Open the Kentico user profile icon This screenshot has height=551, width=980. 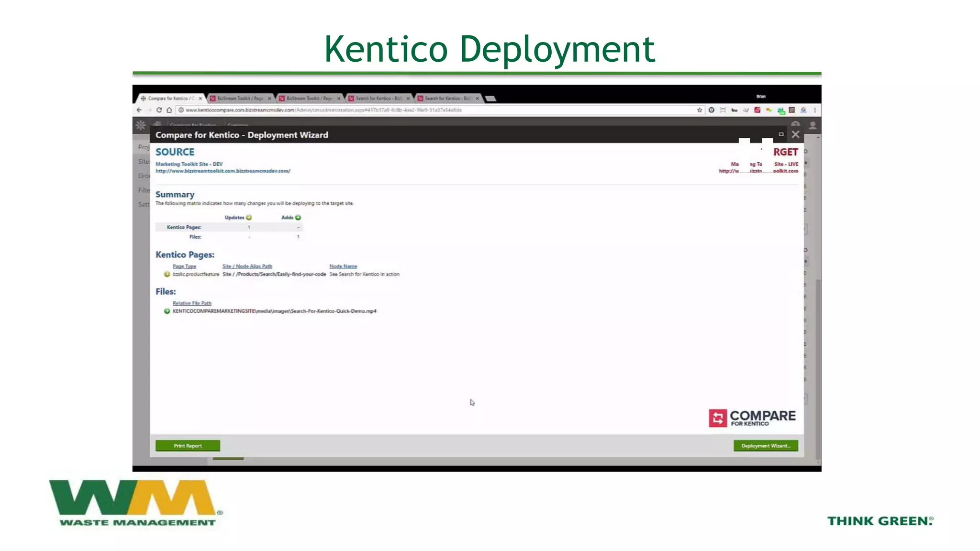813,126
